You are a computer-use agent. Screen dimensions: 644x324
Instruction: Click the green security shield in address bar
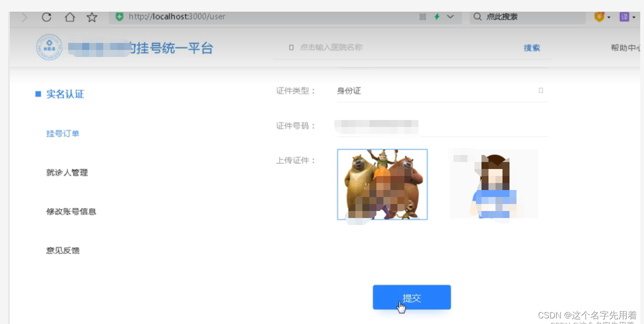120,16
